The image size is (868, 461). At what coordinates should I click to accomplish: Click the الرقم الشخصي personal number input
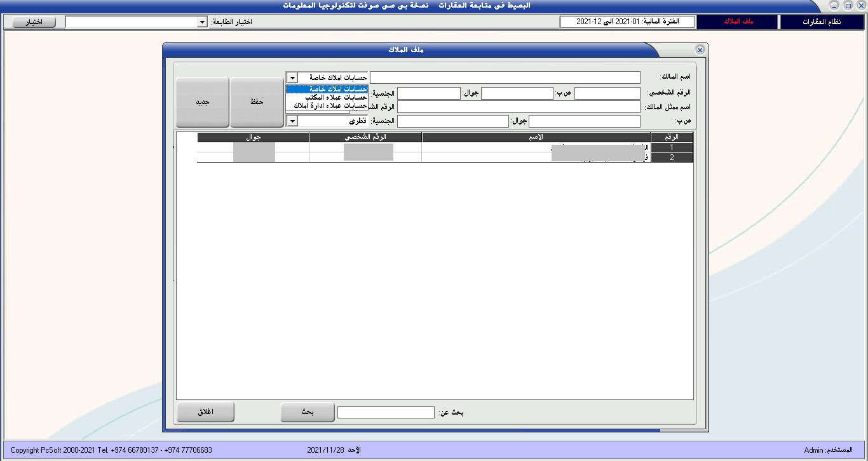[607, 93]
